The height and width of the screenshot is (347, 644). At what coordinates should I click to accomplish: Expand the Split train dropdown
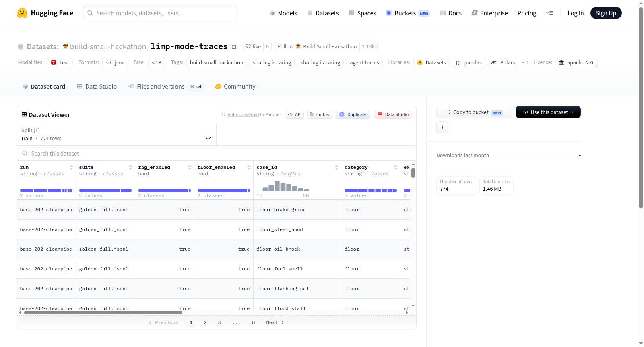[x=116, y=134]
